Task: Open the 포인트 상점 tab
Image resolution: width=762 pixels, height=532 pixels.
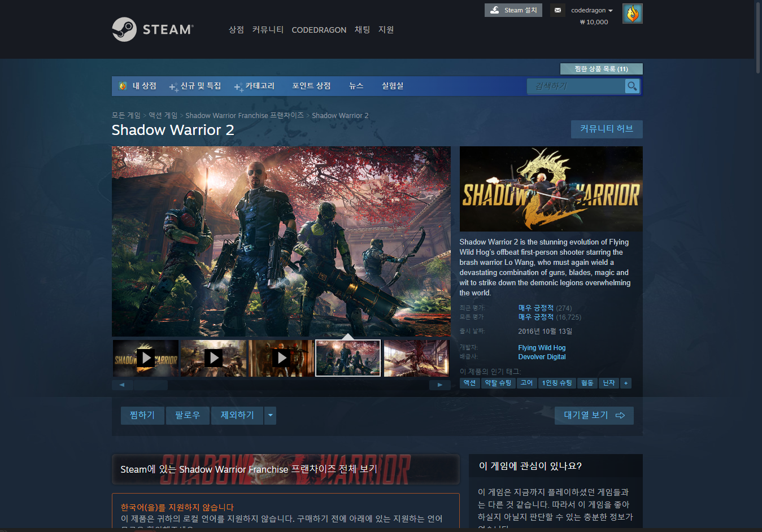Action: tap(311, 86)
